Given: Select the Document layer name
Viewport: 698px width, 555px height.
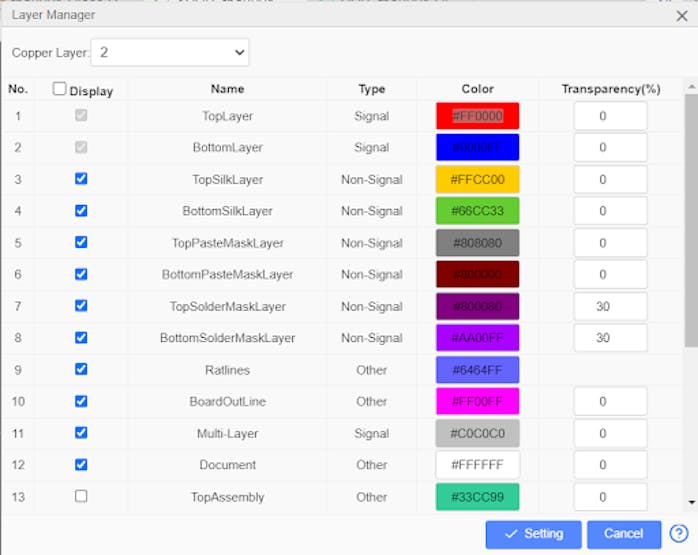Looking at the screenshot, I should pos(227,465).
